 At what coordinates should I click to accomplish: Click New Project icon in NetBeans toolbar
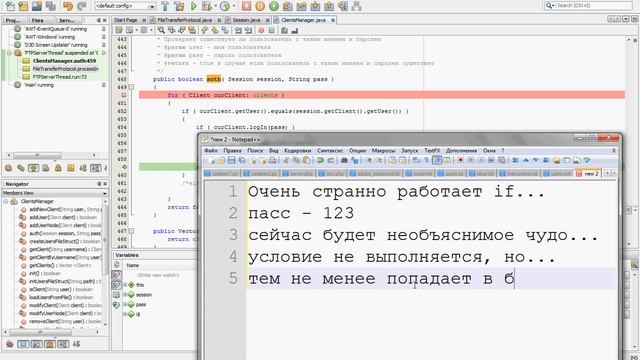click(x=23, y=6)
